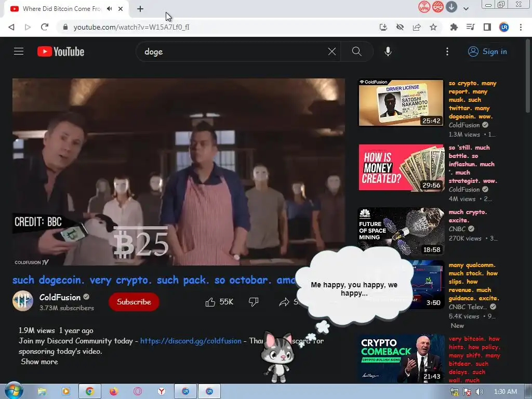Subscribe to ColdFusion channel
532x399 pixels.
click(134, 302)
